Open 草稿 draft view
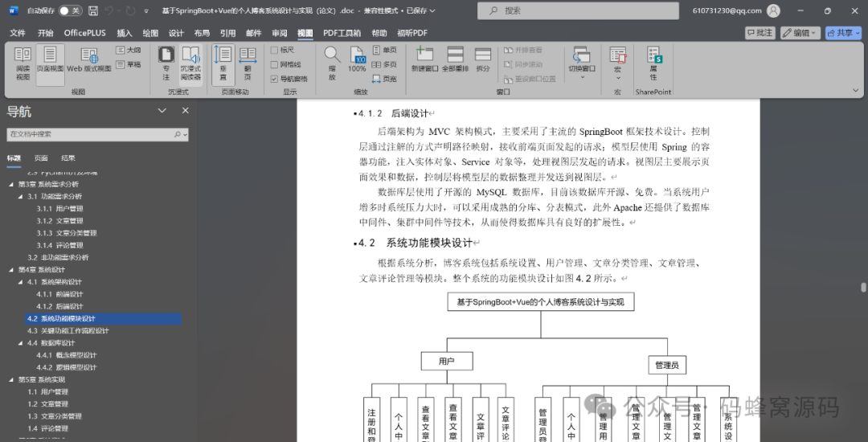The image size is (868, 442). click(x=129, y=64)
